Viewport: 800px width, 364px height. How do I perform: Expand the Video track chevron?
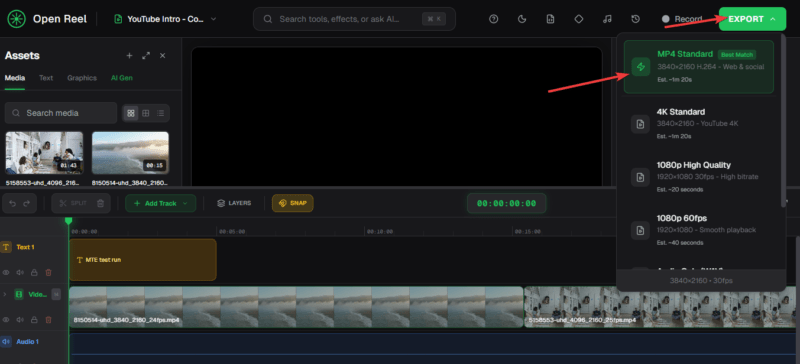(5, 295)
